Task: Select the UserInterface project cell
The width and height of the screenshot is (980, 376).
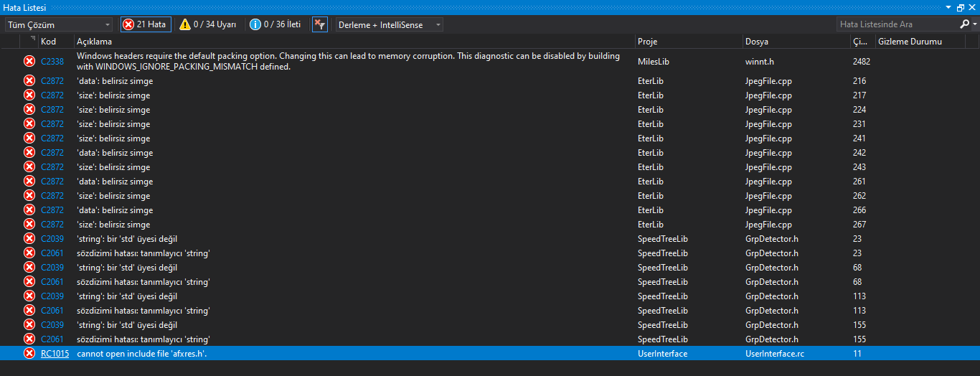Action: (x=662, y=354)
